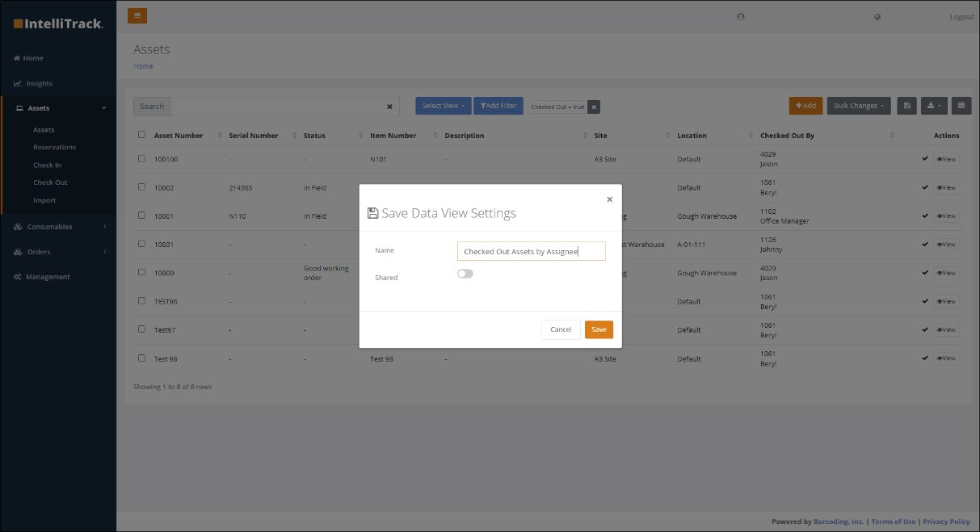
Task: Sort by Asset Number column arrows
Action: click(220, 135)
